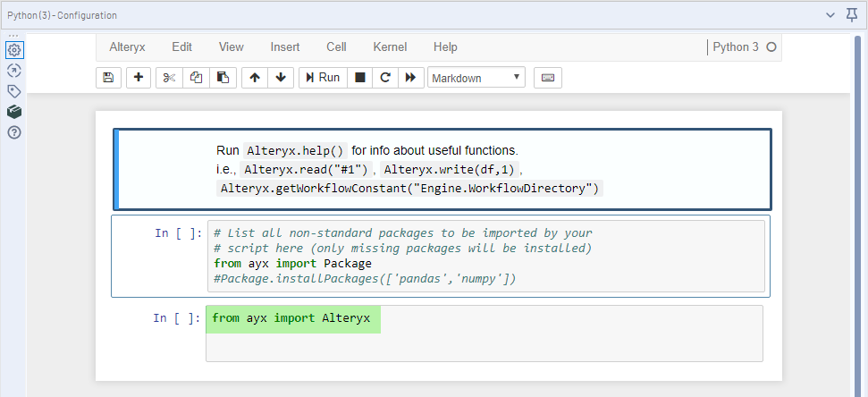Pin the Configuration window
This screenshot has width=868, height=397.
coord(854,15)
